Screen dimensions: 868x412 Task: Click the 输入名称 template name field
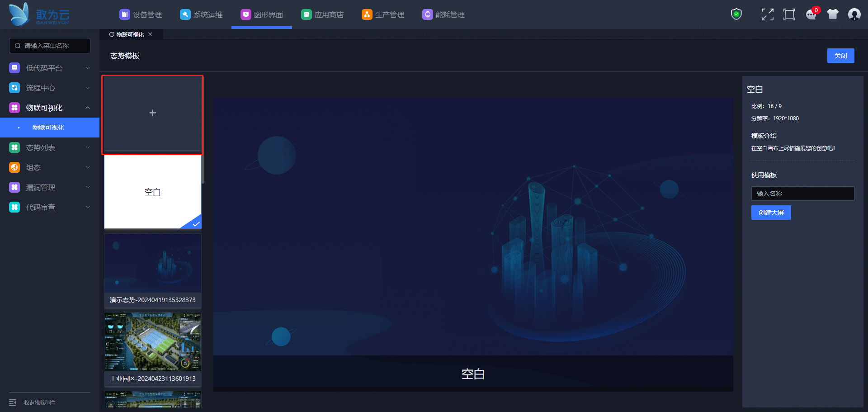[803, 194]
